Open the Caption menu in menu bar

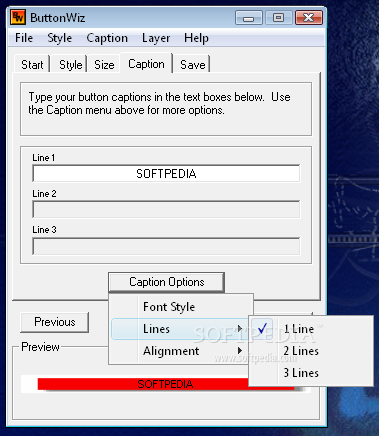pos(107,38)
